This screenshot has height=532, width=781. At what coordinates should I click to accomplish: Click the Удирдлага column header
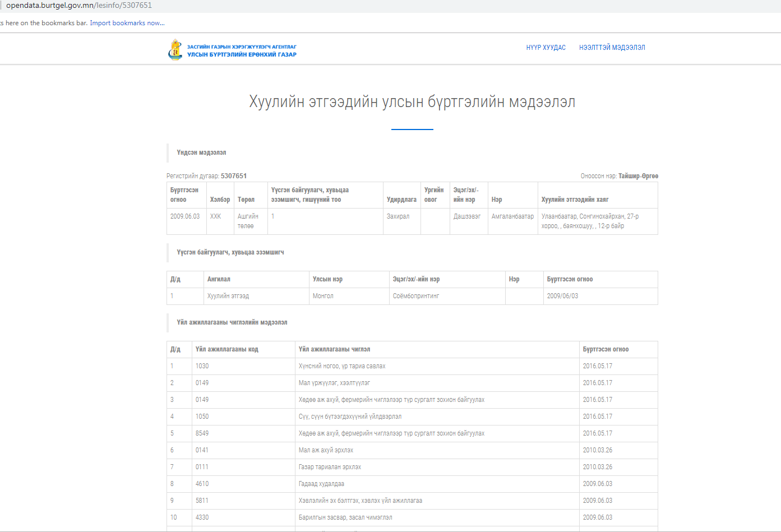[x=401, y=200]
